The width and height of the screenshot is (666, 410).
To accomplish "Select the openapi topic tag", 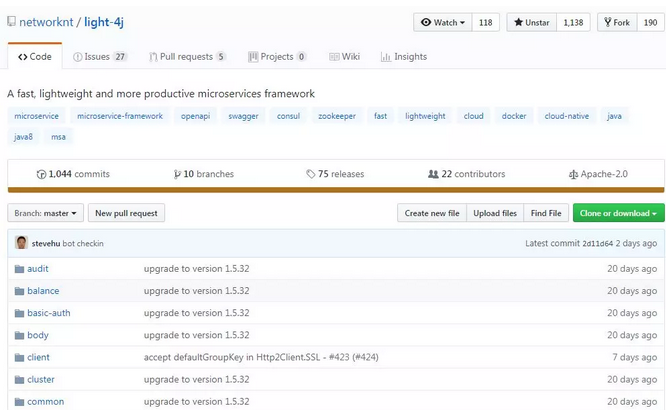I will pyautogui.click(x=195, y=116).
